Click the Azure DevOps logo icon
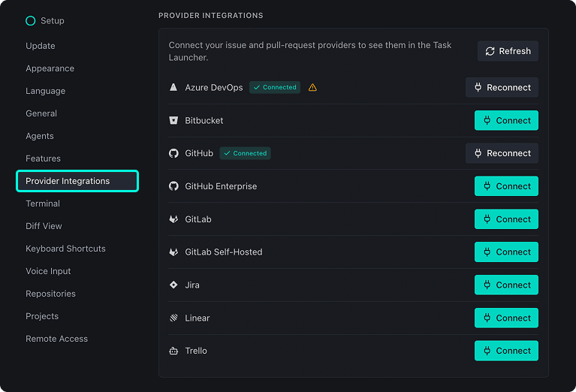Viewport: 576px width, 392px height. pos(173,87)
